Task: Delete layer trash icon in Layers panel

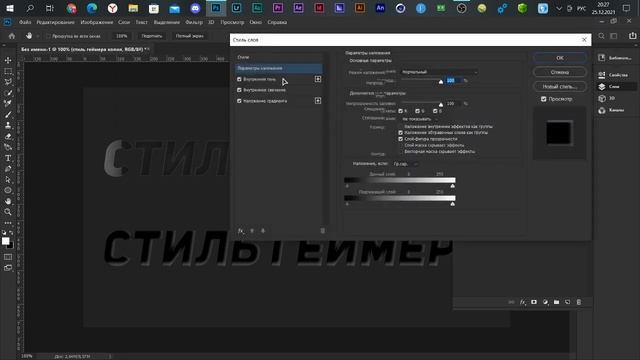Action: pyautogui.click(x=579, y=302)
